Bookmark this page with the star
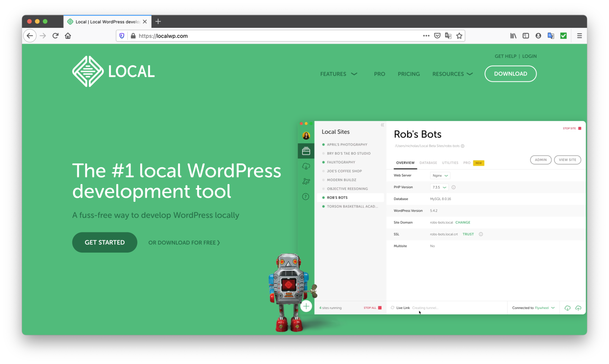The image size is (609, 364). 459,36
